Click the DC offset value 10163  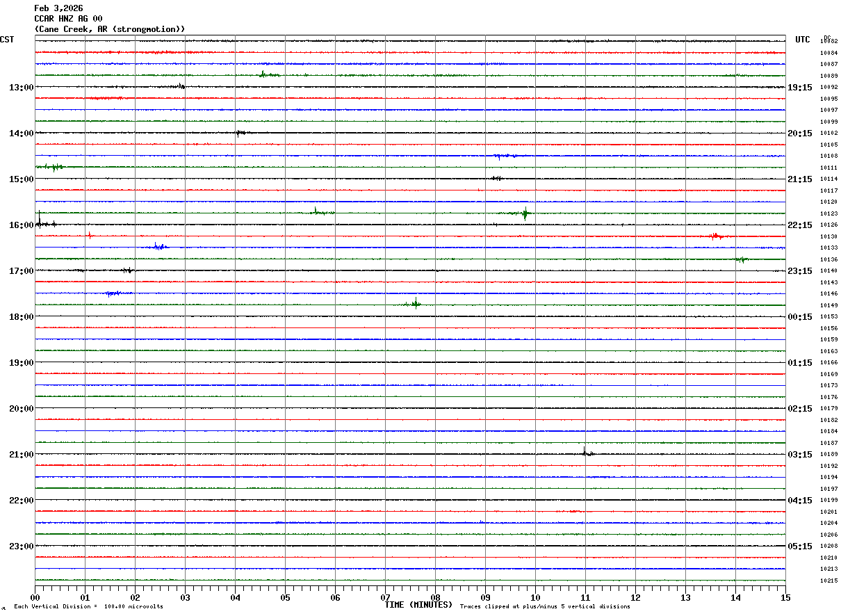point(828,351)
